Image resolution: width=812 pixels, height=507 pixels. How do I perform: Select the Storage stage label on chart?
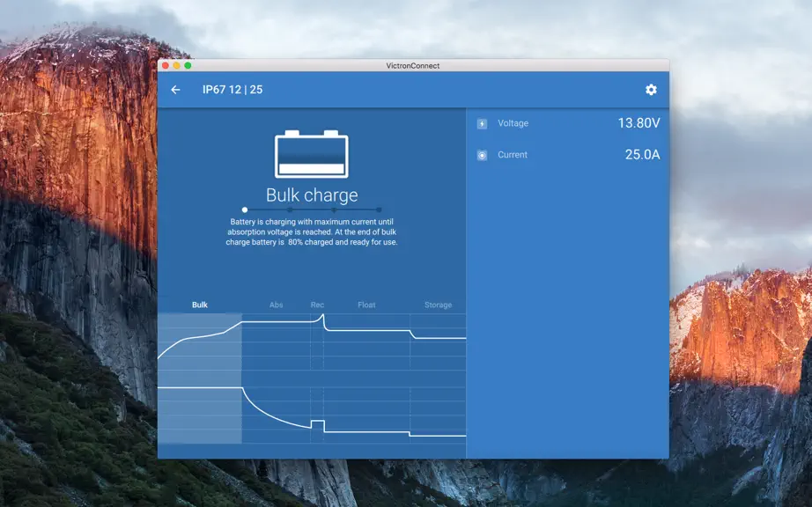pos(438,305)
